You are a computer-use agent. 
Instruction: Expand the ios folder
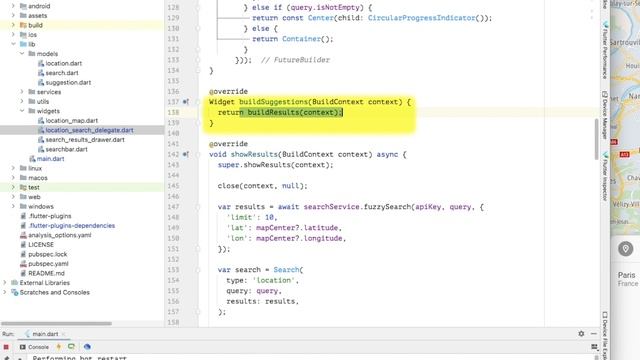click(13, 35)
